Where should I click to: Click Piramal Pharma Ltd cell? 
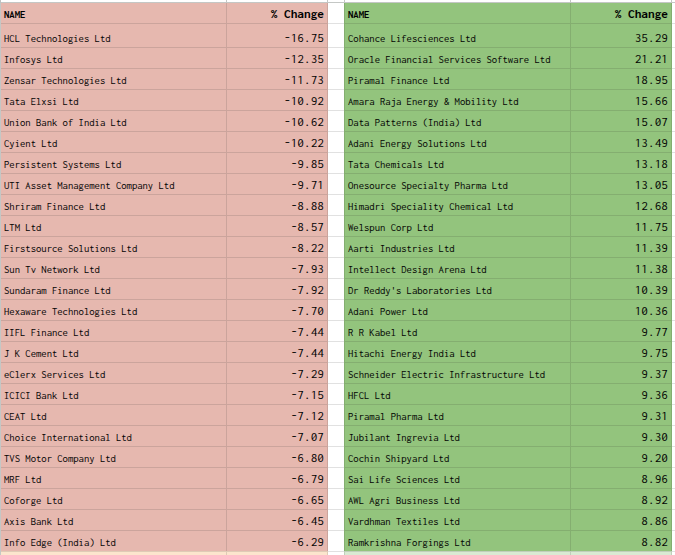point(458,416)
